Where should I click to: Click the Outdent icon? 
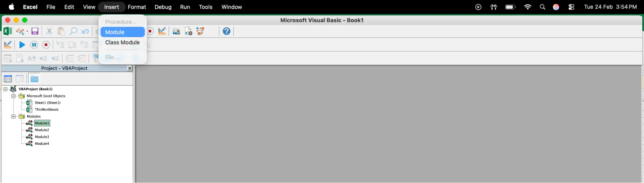tap(55, 58)
